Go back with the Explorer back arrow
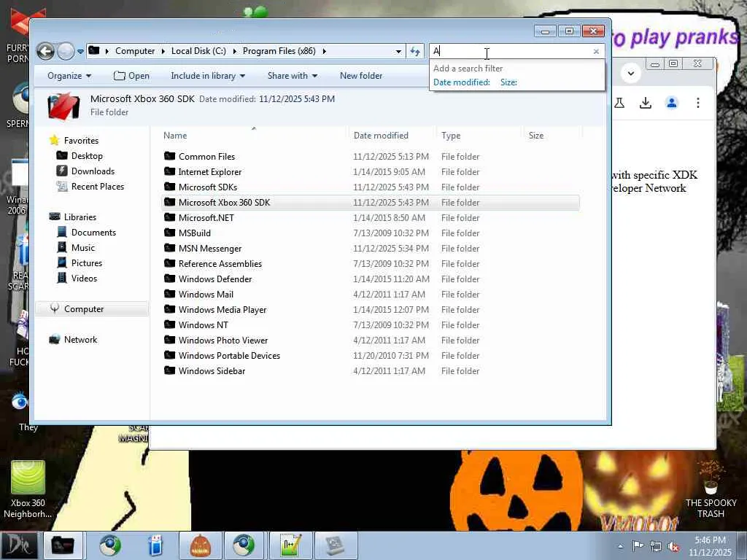Viewport: 747px width, 560px height. tap(46, 51)
